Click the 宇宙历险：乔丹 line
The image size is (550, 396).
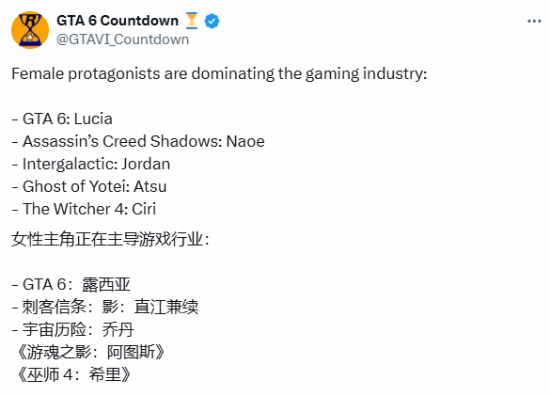click(x=73, y=330)
